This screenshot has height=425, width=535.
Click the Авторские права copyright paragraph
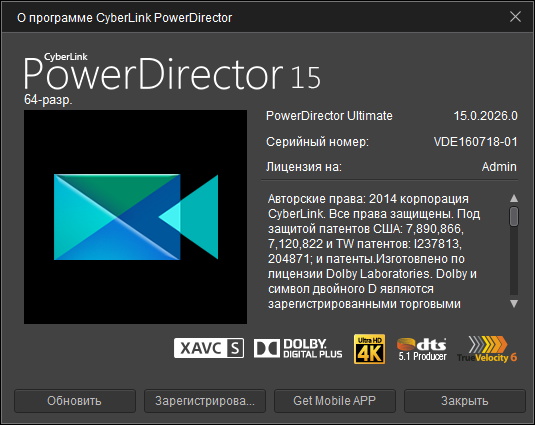(x=374, y=251)
